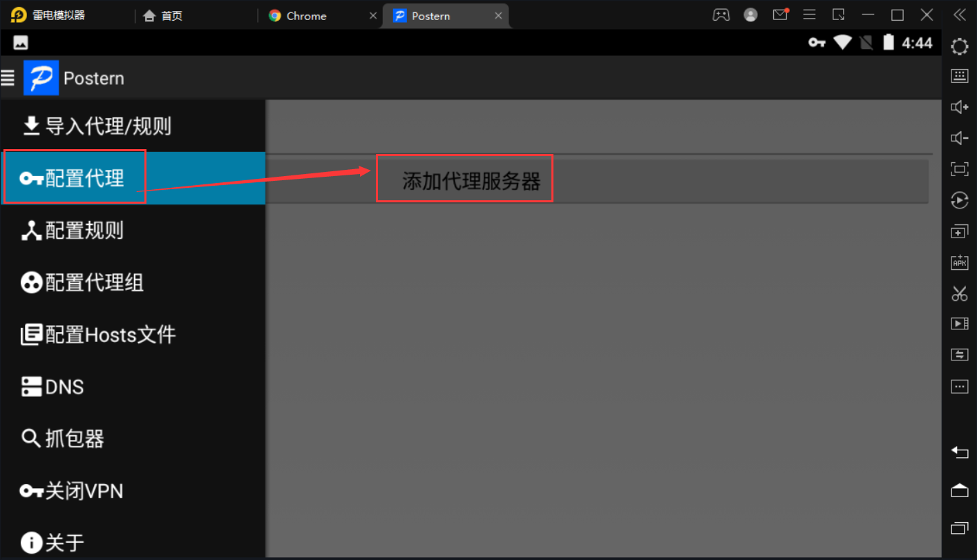Click the Postern app logo

click(41, 77)
